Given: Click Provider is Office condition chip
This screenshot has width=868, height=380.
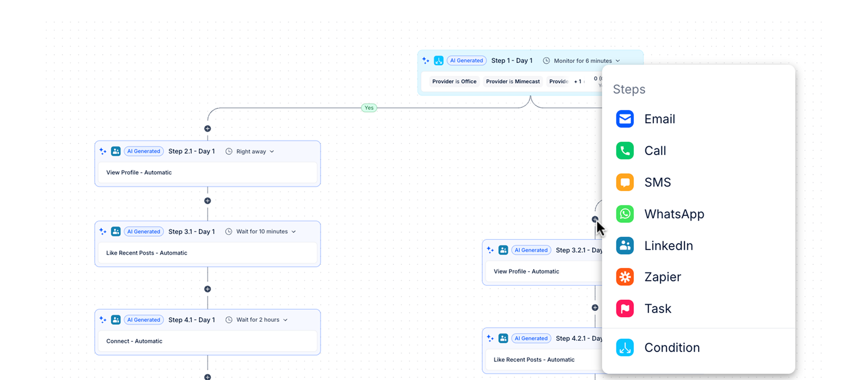Looking at the screenshot, I should pos(454,81).
